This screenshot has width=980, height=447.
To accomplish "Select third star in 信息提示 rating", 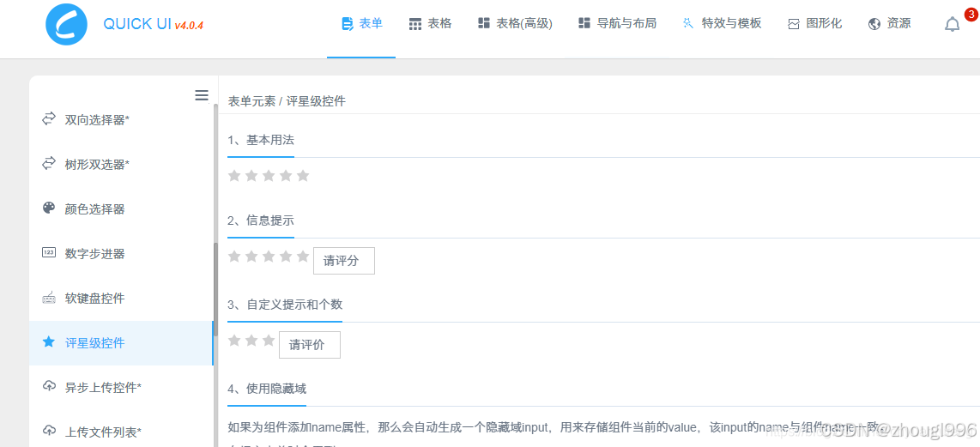I will point(269,257).
